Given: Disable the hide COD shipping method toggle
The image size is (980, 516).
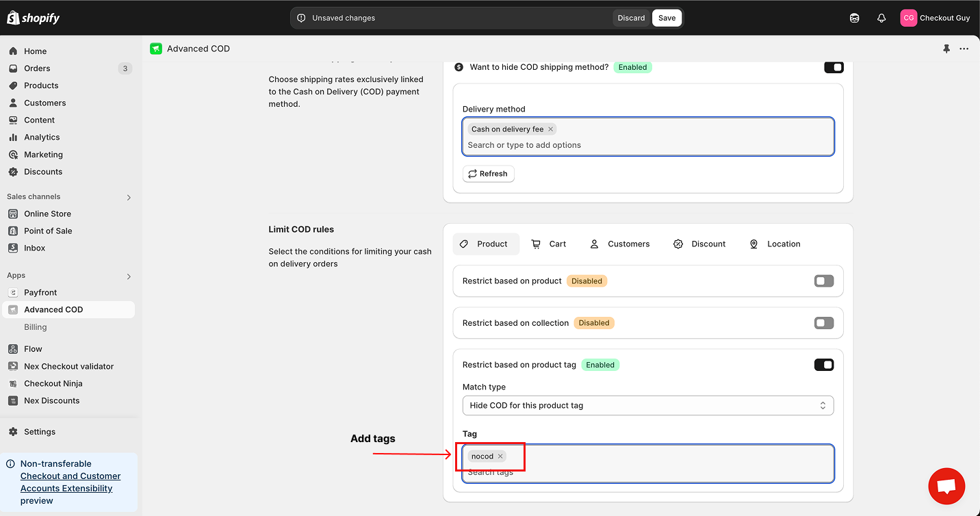Looking at the screenshot, I should (x=834, y=67).
